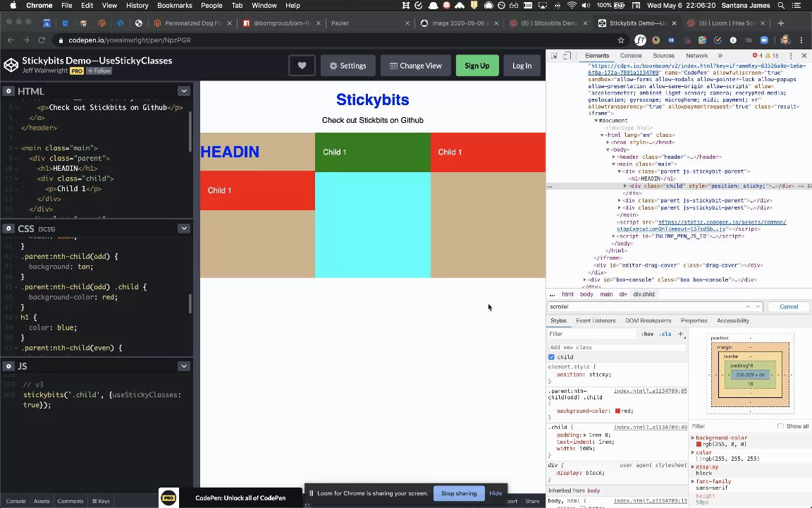Collapse main class="main" node
Image resolution: width=812 pixels, height=508 pixels.
[x=614, y=164]
